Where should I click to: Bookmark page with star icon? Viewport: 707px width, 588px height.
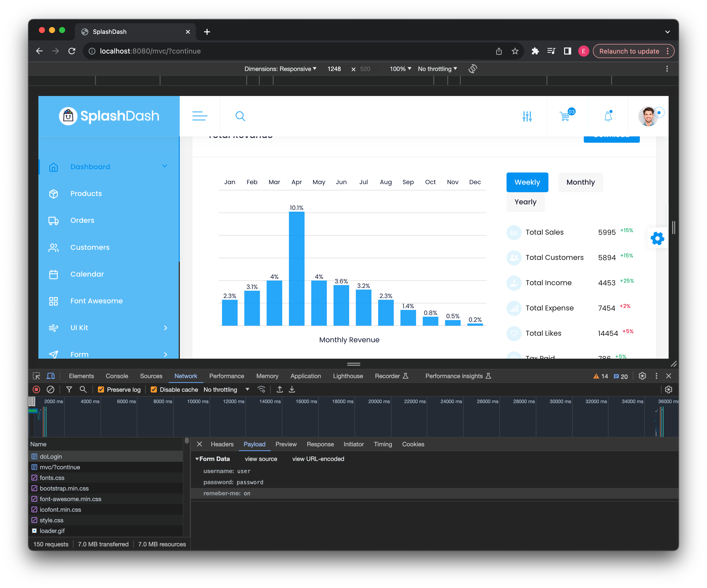pos(515,51)
